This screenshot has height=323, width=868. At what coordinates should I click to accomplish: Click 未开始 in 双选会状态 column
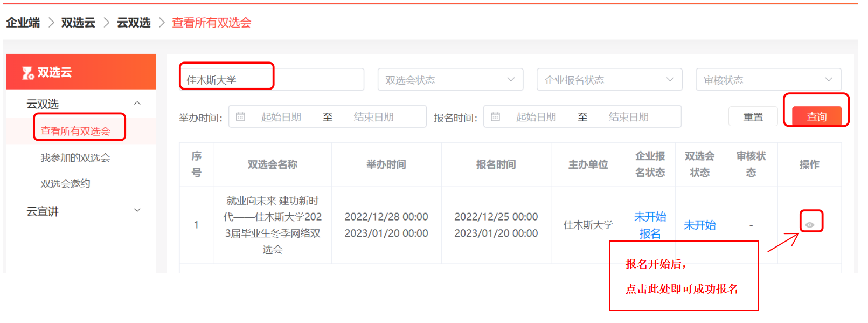[700, 225]
